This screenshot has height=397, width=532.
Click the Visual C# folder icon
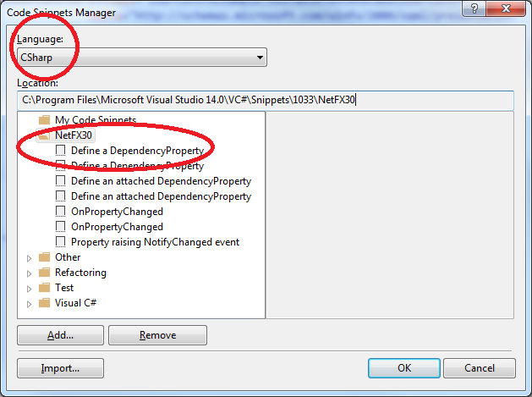pos(45,303)
